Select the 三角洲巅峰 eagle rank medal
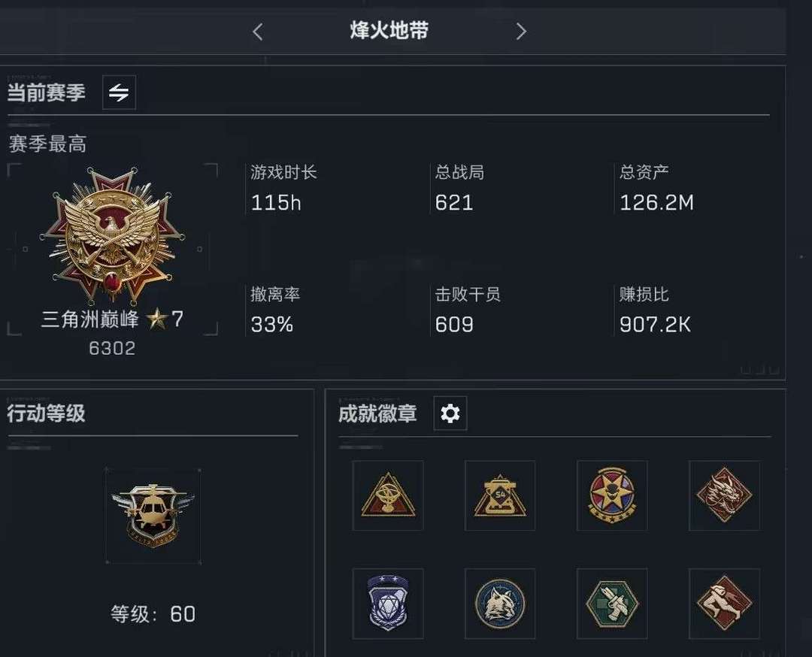Screen dimensions: 812x657 click(x=113, y=235)
